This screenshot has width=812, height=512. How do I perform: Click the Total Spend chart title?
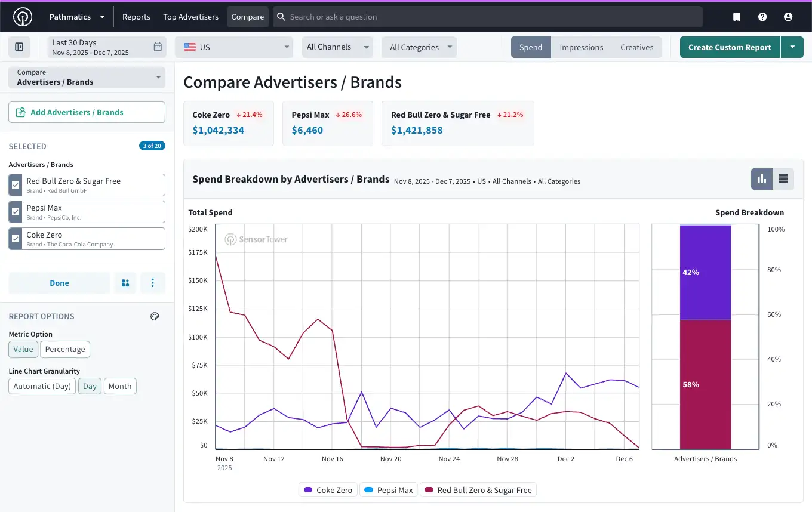210,212
